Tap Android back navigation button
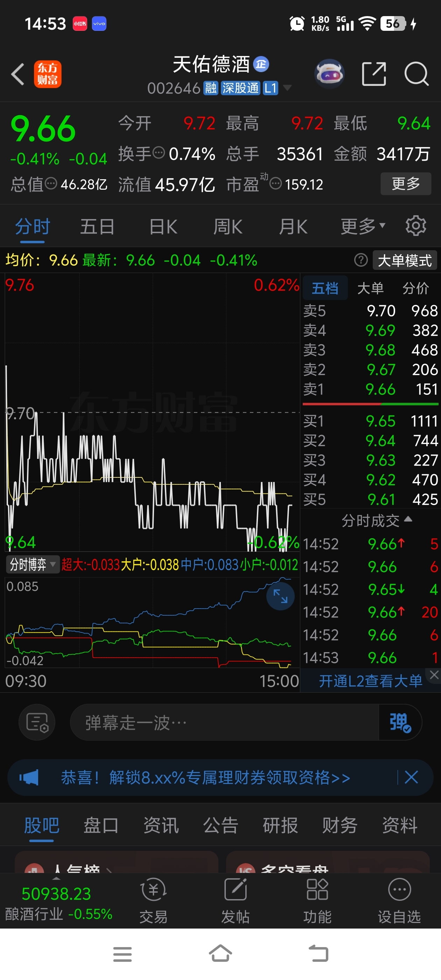441x980 pixels. pyautogui.click(x=318, y=954)
